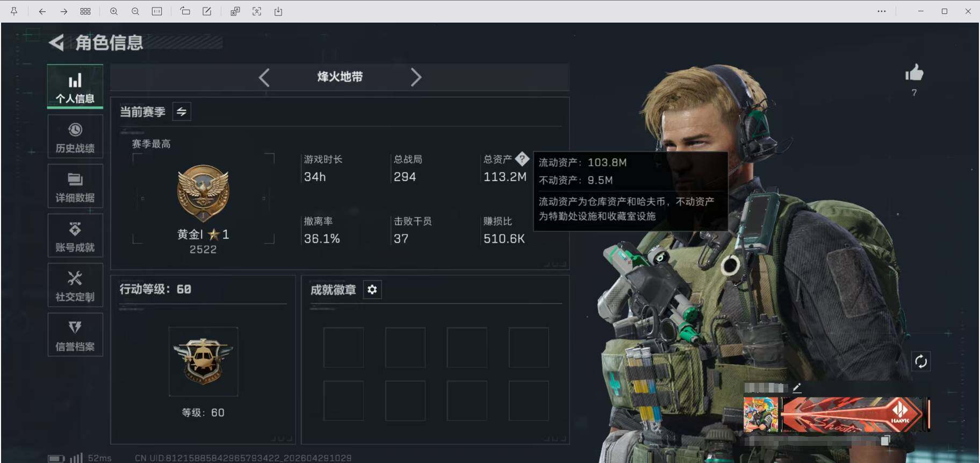Open the 账号成就 tab
This screenshot has height=463, width=980.
tap(75, 236)
